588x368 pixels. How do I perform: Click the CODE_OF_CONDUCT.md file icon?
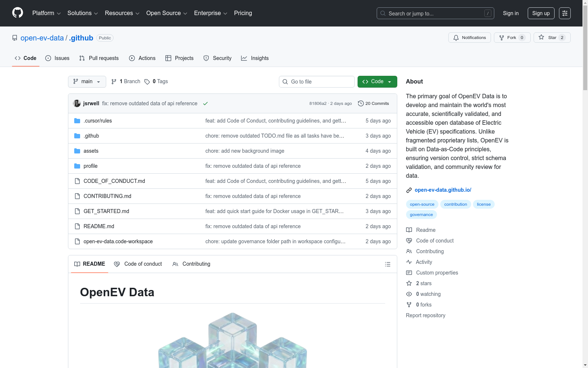click(77, 181)
